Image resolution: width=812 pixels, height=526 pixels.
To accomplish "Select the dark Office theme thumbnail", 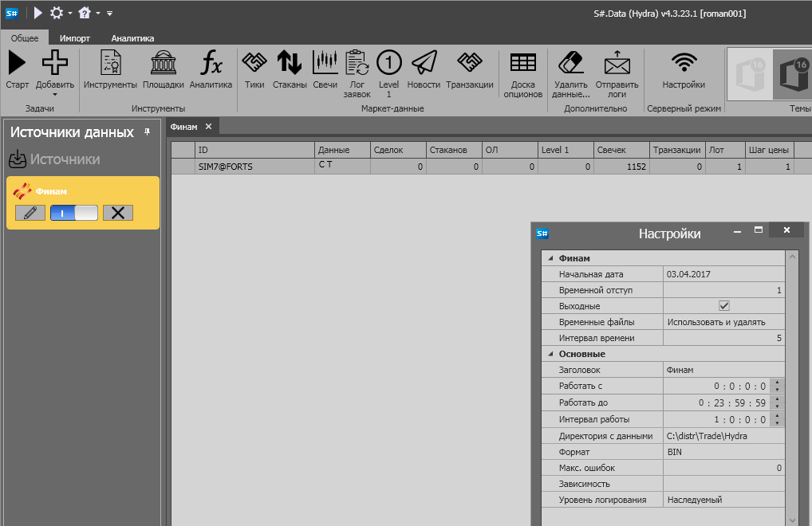I will coord(792,74).
